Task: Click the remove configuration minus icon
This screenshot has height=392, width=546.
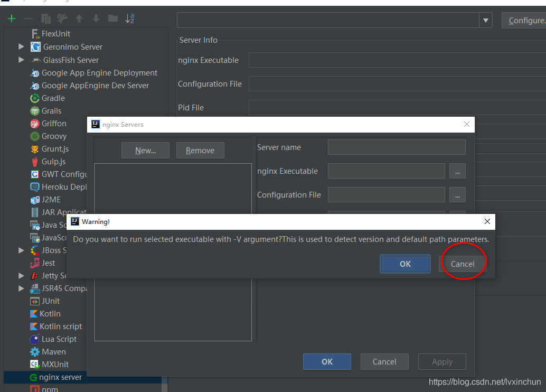Action: point(28,18)
